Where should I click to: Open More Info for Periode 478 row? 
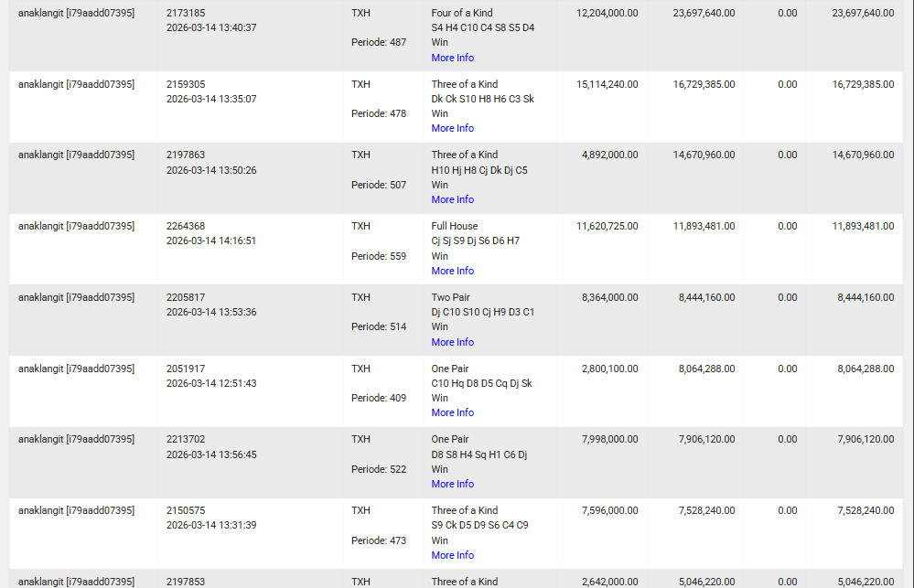[452, 128]
